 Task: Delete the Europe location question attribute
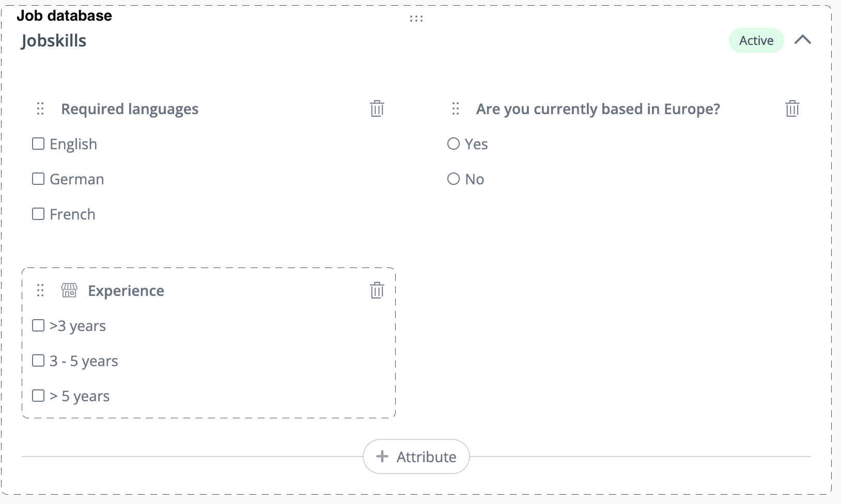pos(792,109)
